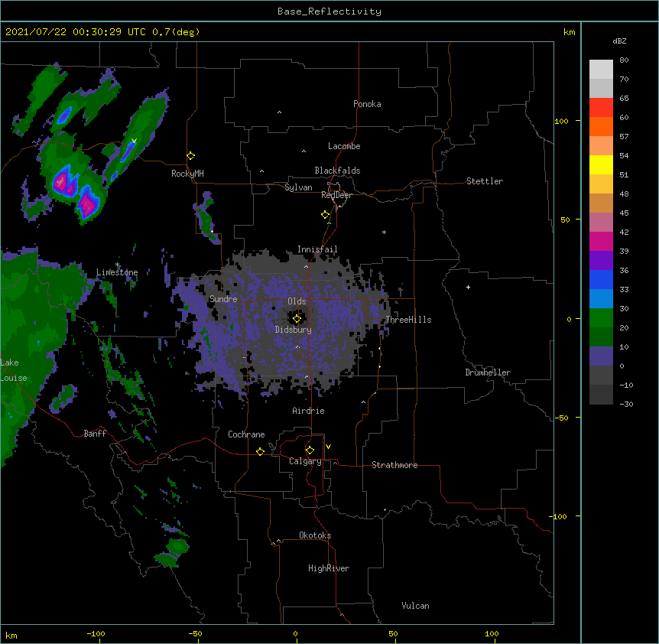Select yellow V marker in the northwest storm
Viewport: 659px width, 644px height.
134,141
